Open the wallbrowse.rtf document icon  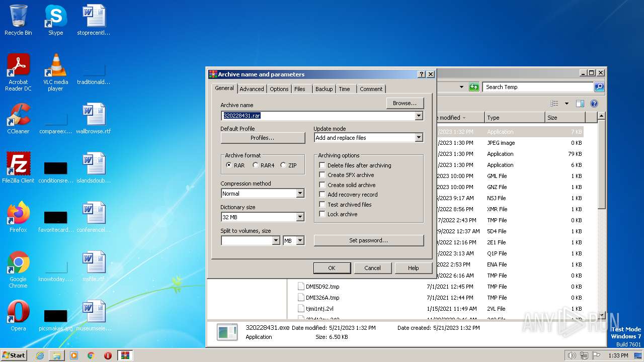coord(93,119)
